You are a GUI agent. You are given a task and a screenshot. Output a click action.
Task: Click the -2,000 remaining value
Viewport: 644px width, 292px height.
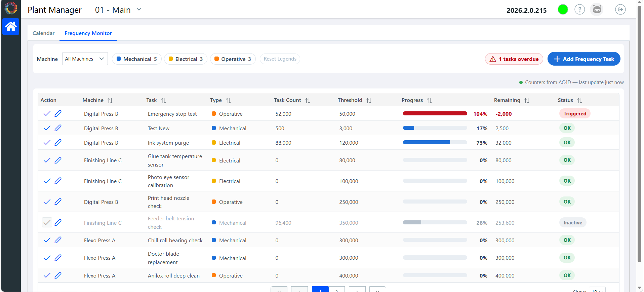point(504,114)
